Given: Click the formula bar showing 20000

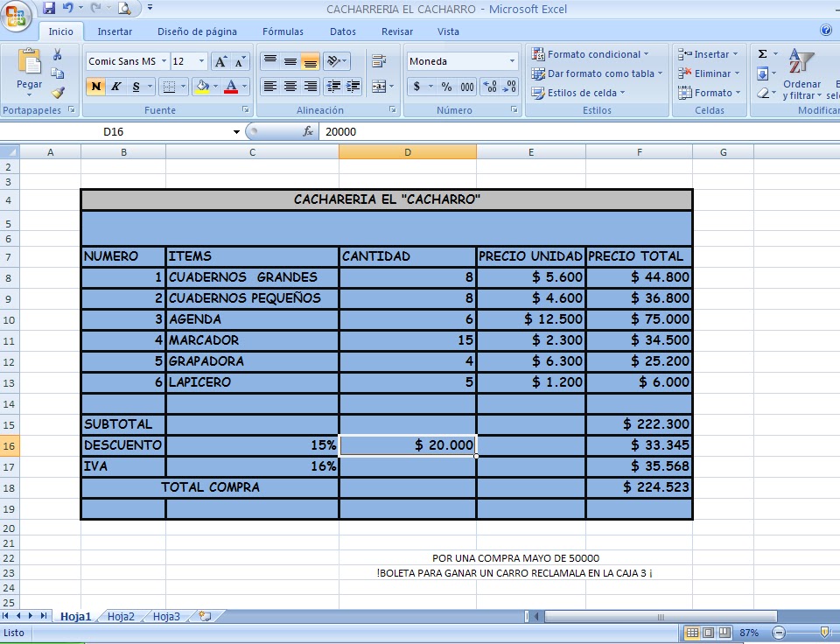Looking at the screenshot, I should click(578, 132).
